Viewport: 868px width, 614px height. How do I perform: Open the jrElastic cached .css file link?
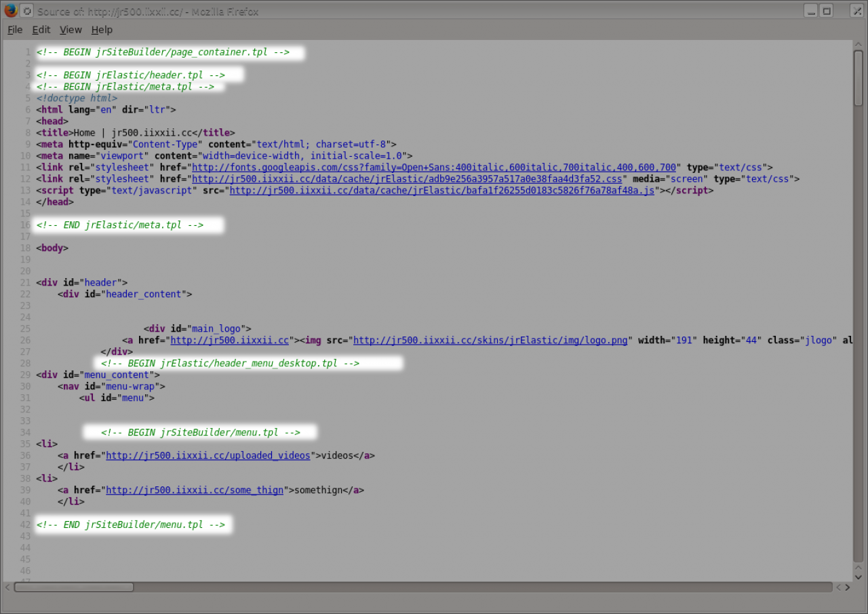tap(407, 179)
